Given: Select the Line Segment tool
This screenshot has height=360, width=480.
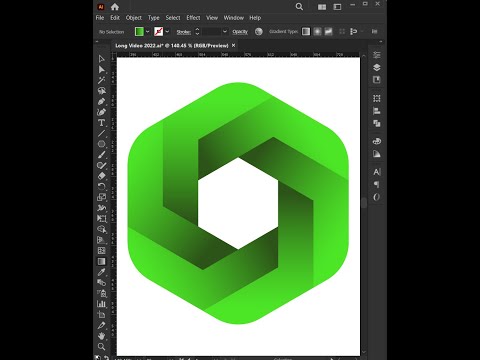Looking at the screenshot, I should click(102, 133).
